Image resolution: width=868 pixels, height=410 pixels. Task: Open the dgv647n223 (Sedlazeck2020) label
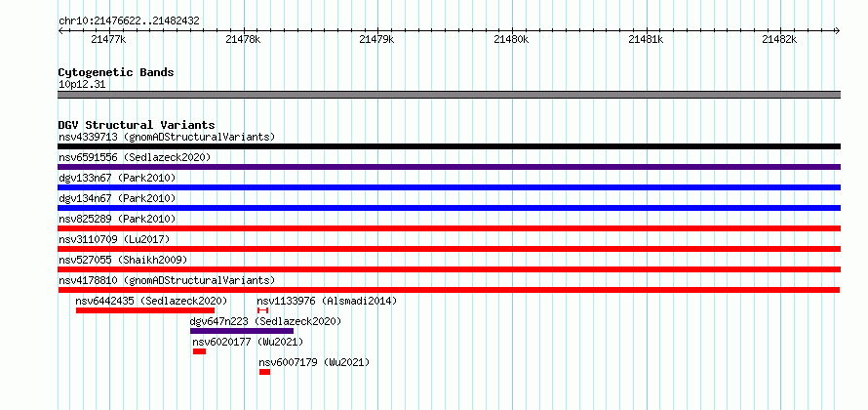265,321
